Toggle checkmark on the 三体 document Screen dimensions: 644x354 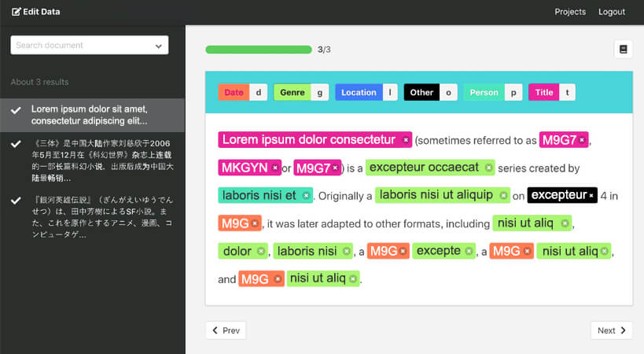(x=16, y=144)
